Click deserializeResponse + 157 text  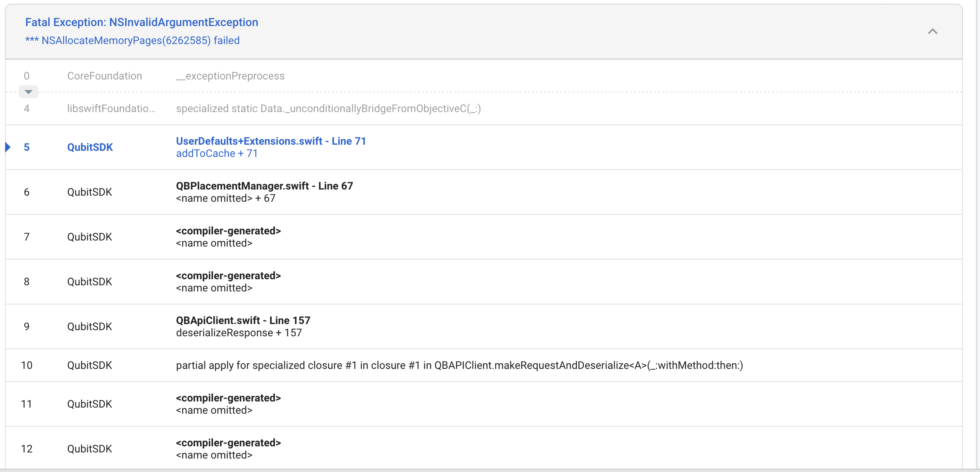[x=239, y=333]
